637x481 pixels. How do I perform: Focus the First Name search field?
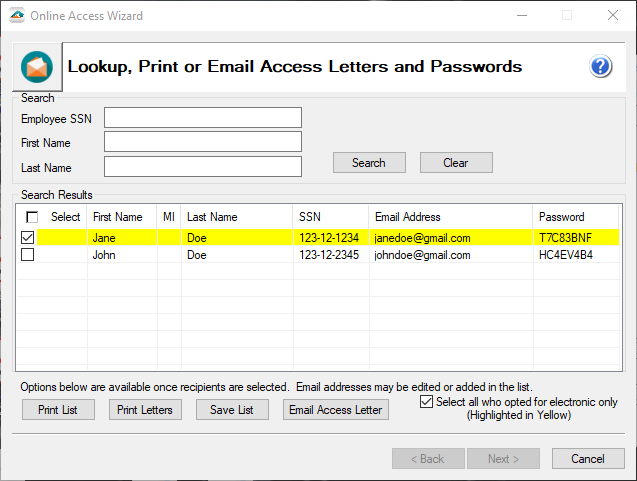click(202, 142)
